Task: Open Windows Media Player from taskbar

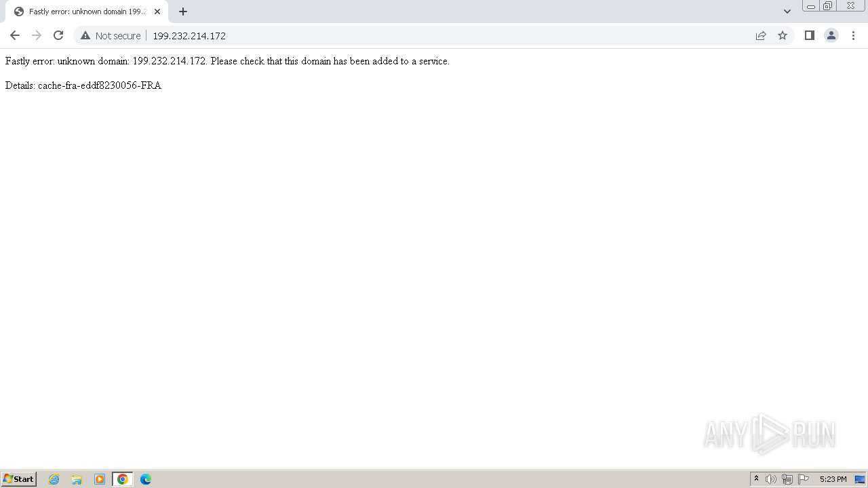Action: pos(100,479)
